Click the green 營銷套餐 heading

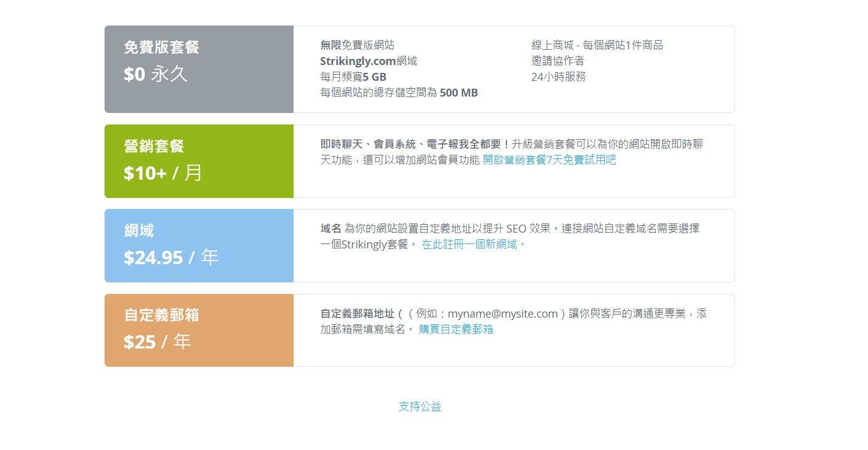154,146
